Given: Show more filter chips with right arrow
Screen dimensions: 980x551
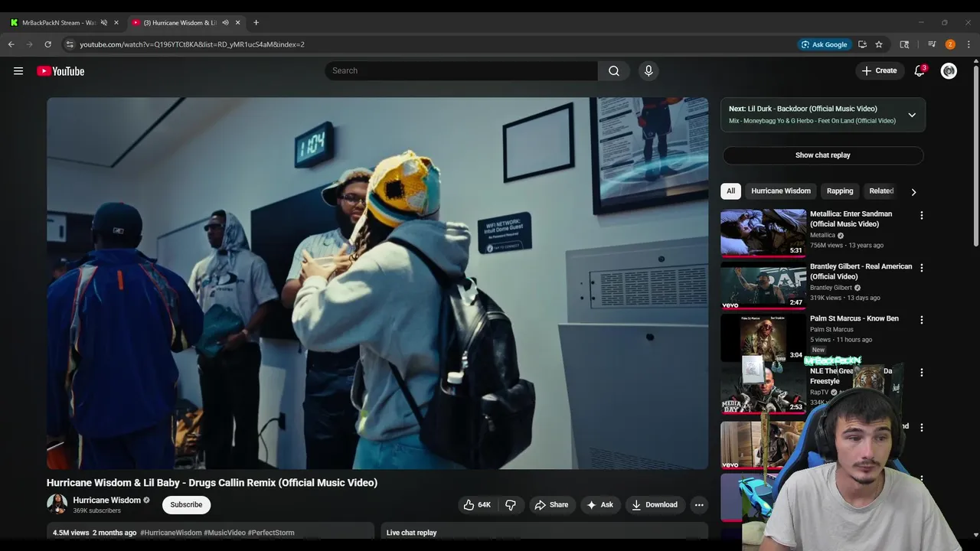Looking at the screenshot, I should (913, 192).
